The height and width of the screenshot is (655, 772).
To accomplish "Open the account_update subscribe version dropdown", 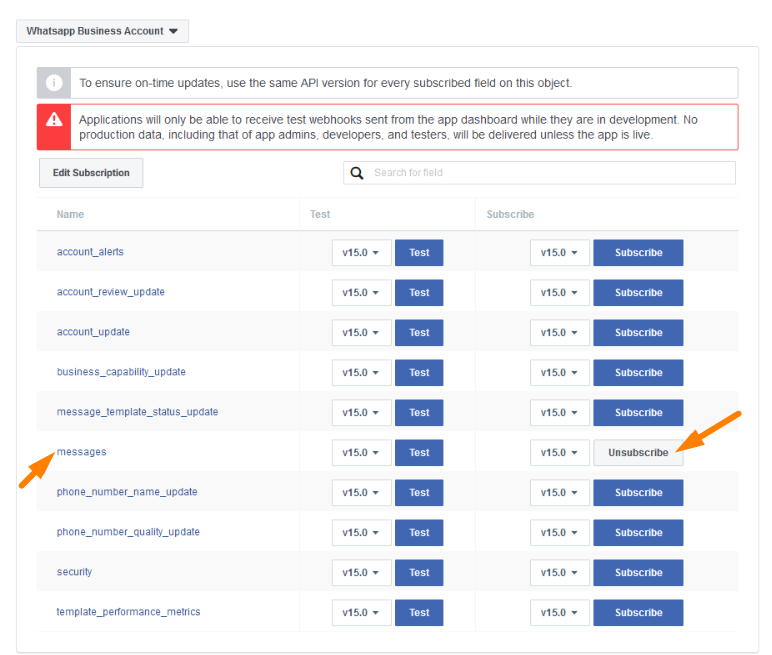I will click(559, 333).
